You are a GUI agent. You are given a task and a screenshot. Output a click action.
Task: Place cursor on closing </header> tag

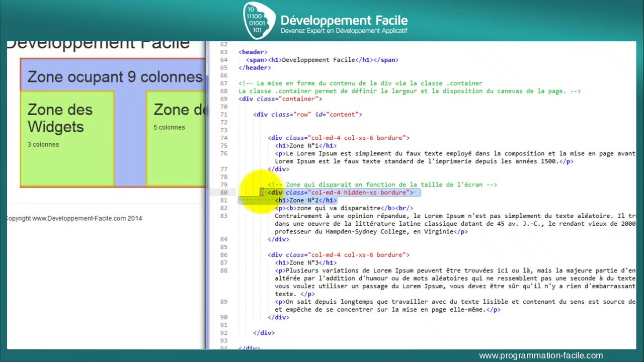255,67
